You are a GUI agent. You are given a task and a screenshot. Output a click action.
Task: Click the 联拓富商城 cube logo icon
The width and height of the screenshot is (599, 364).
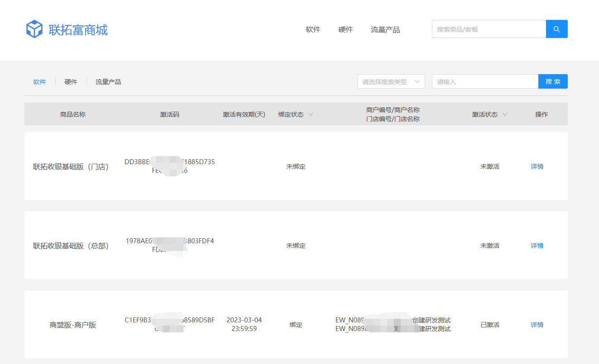(x=34, y=29)
